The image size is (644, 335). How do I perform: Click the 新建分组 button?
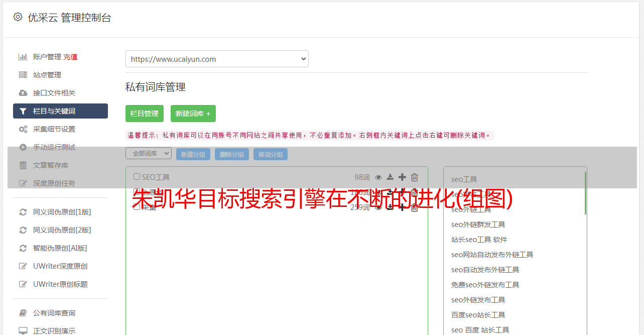point(193,154)
